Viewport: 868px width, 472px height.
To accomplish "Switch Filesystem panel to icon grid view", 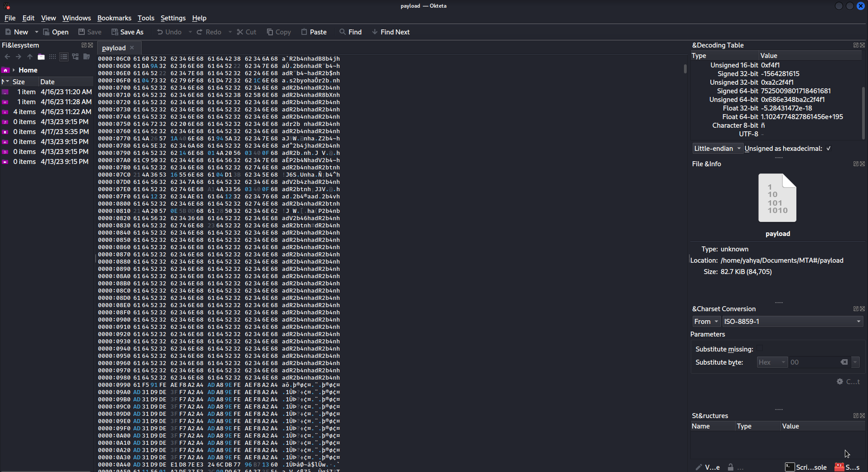I will pyautogui.click(x=53, y=57).
